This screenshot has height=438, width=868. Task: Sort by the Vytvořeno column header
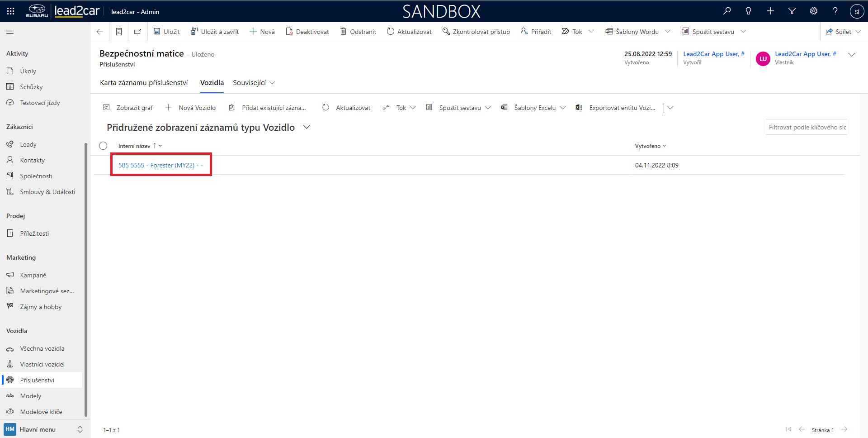pyautogui.click(x=648, y=146)
